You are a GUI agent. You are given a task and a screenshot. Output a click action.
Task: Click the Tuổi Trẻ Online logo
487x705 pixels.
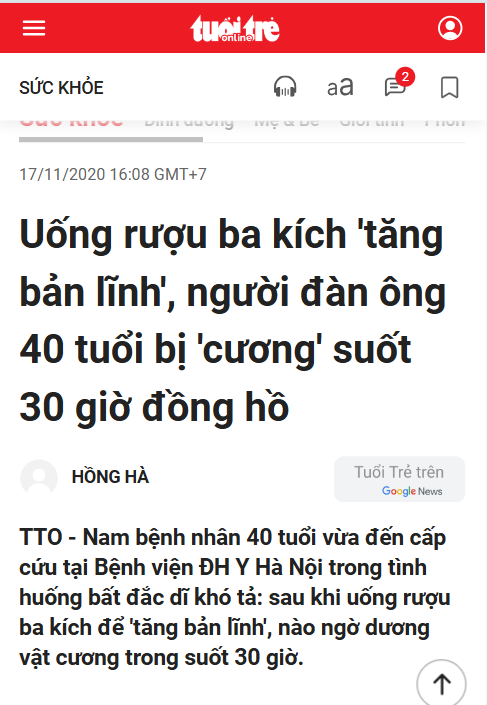point(235,28)
